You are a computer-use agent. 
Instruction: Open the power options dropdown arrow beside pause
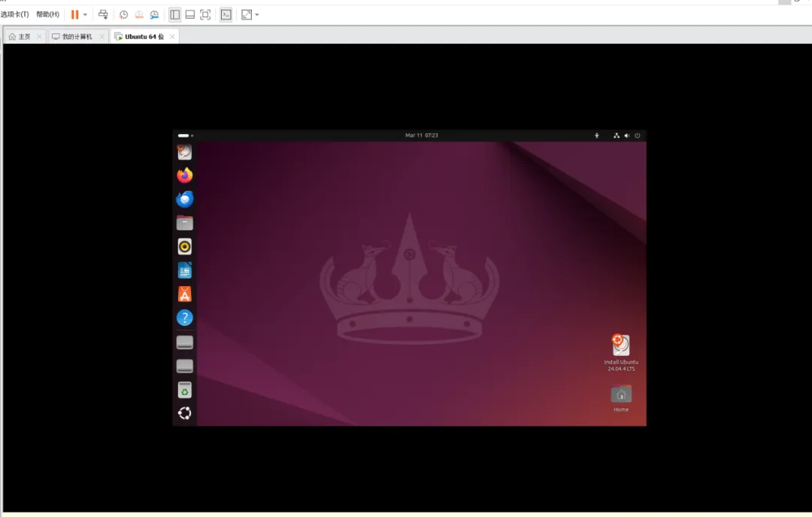pos(86,14)
